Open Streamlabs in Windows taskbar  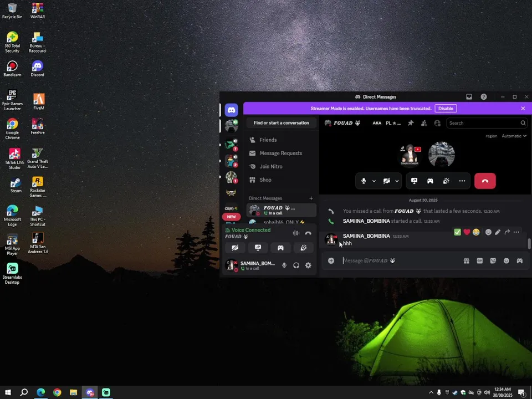[106, 392]
